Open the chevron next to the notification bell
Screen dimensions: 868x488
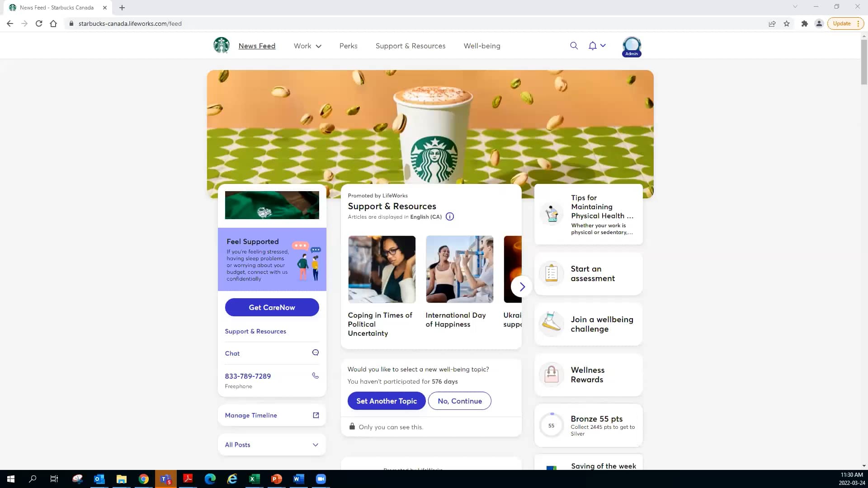click(x=603, y=46)
